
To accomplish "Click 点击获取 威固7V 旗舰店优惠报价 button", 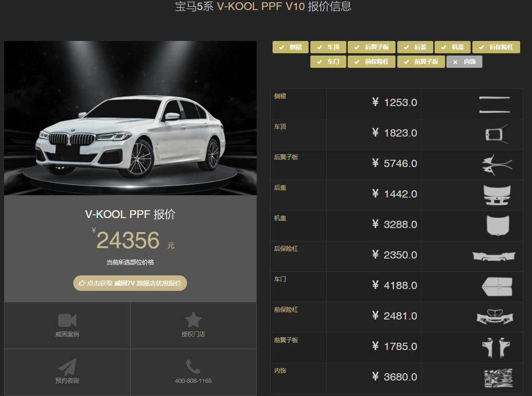I will click(130, 283).
